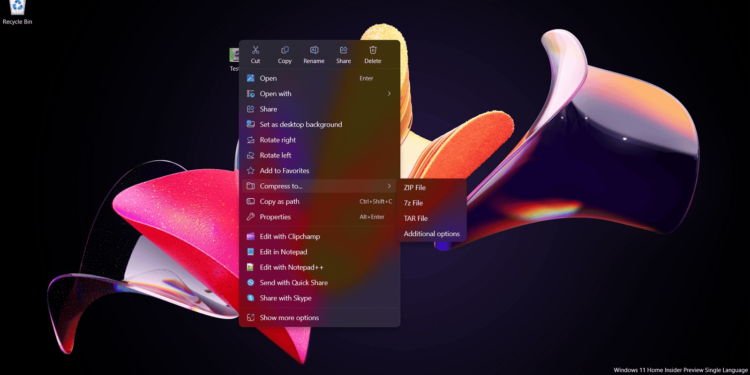Click the Rename icon at menu top
This screenshot has height=375, width=750.
click(x=314, y=50)
